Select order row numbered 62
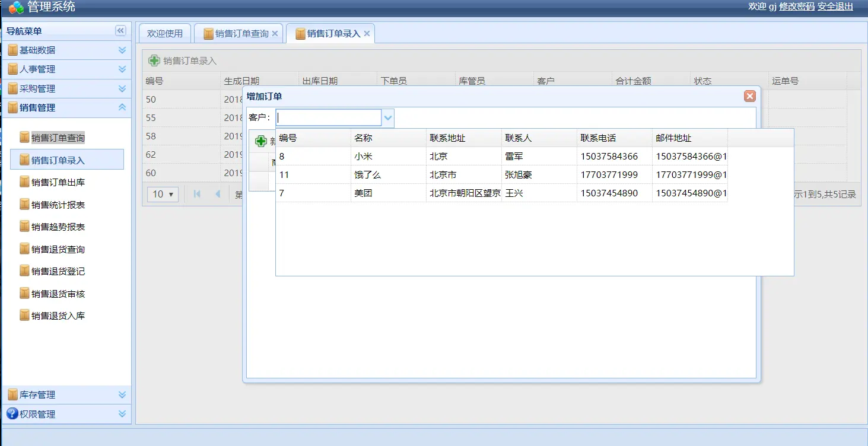 (193, 154)
